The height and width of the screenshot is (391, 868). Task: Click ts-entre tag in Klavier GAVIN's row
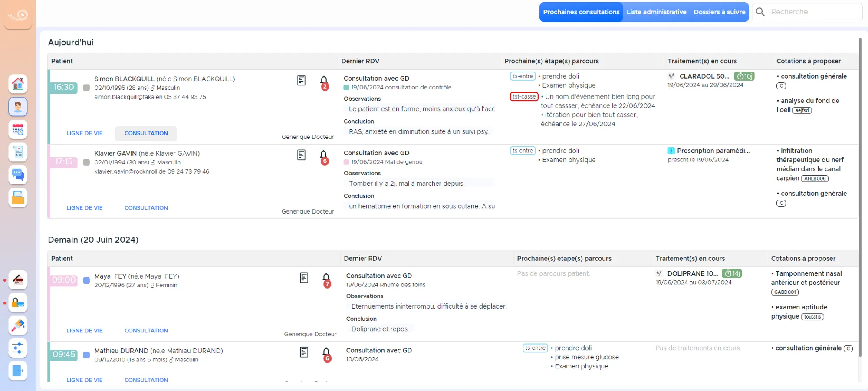coord(523,151)
